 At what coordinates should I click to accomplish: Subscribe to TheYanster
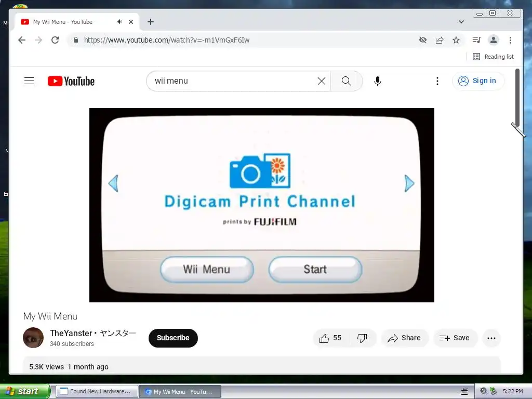point(173,338)
